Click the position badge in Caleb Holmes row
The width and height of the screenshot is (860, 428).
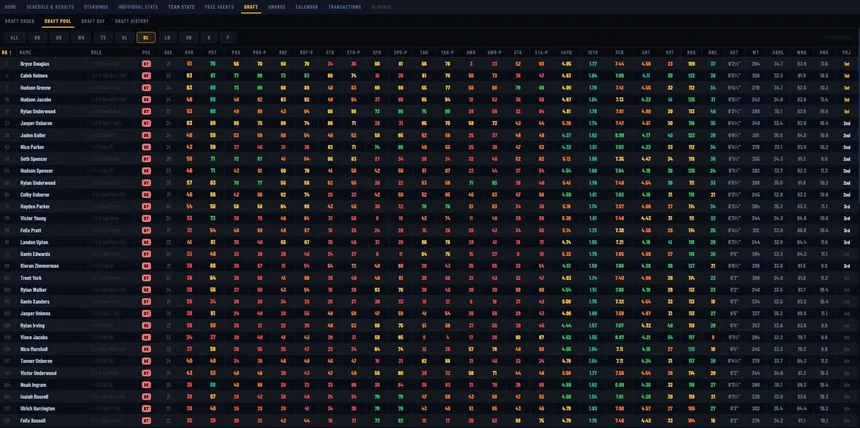coord(146,76)
